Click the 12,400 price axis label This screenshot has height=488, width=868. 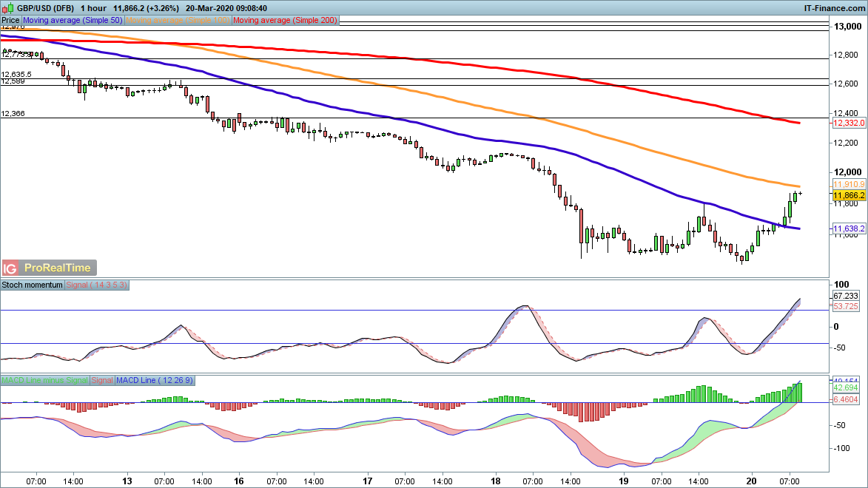pyautogui.click(x=846, y=113)
